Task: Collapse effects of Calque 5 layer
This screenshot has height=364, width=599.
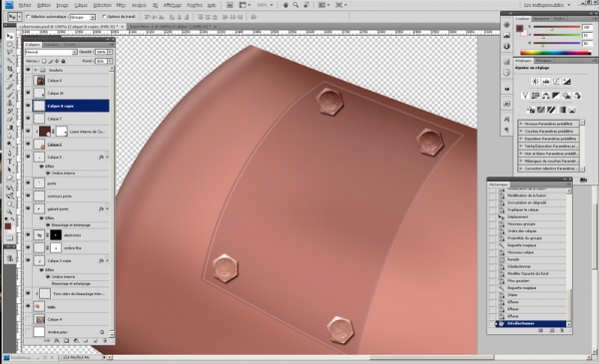Action: click(x=108, y=157)
